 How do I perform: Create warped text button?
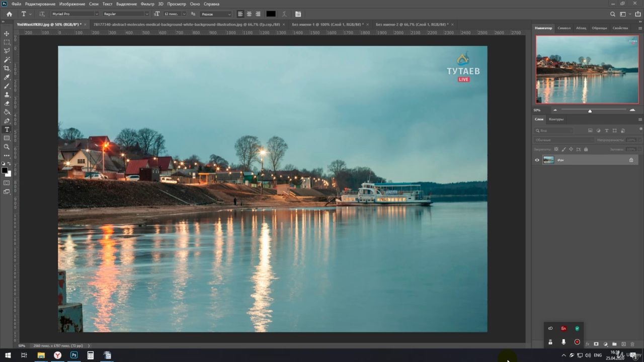(x=285, y=14)
